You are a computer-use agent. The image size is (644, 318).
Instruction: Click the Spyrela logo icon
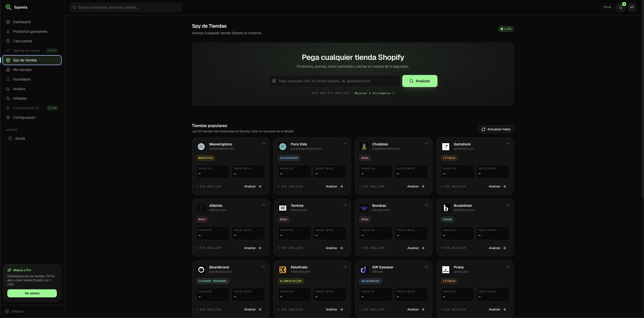pyautogui.click(x=9, y=7)
